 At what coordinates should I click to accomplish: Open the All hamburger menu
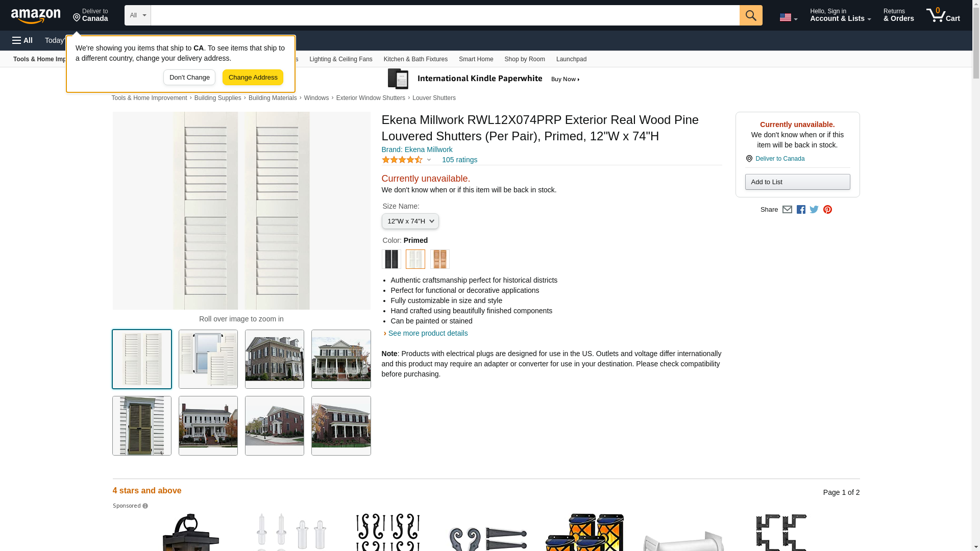[x=22, y=40]
